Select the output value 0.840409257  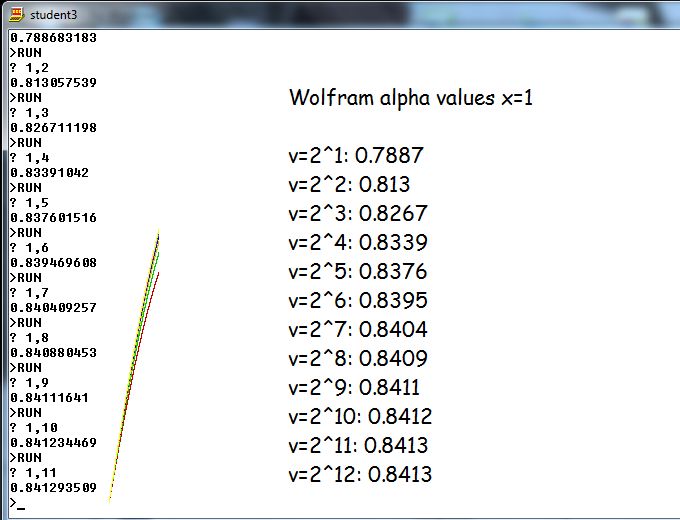pyautogui.click(x=53, y=307)
